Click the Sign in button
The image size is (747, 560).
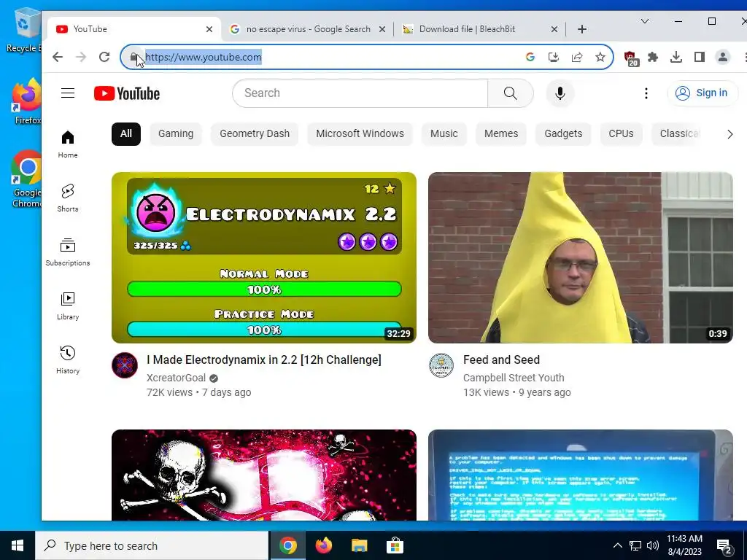pos(703,93)
